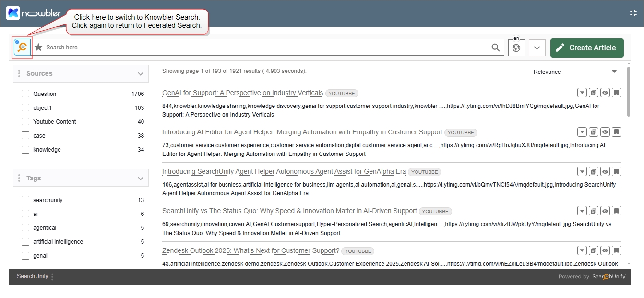Screen dimensions: 644x298
Task: Collapse the Sources facet panel
Action: [x=141, y=74]
